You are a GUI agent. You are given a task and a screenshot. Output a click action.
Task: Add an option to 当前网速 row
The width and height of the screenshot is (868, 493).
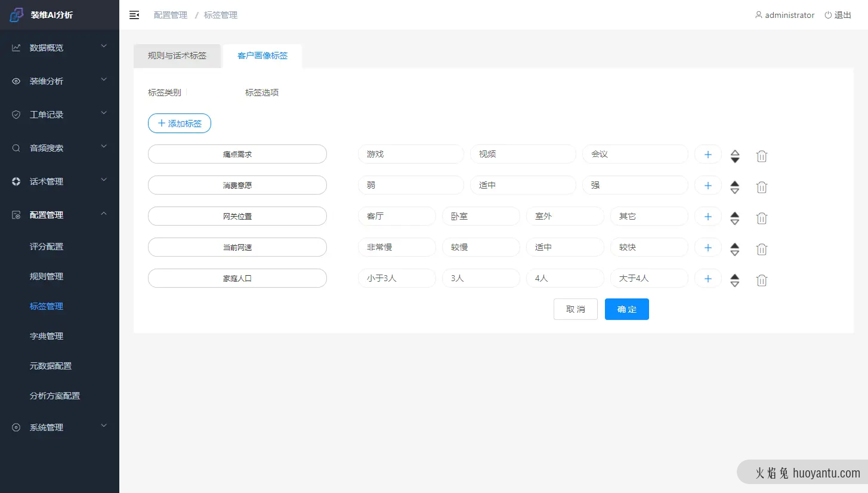click(708, 247)
